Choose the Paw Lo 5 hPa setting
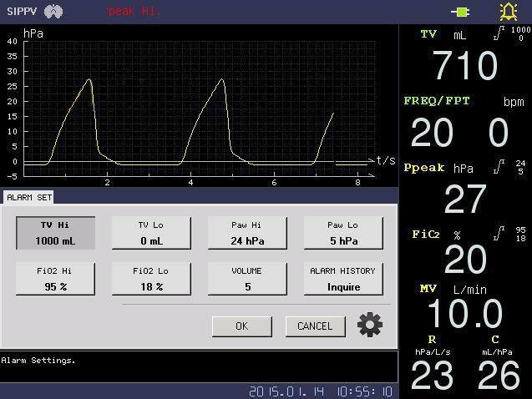 (x=342, y=233)
